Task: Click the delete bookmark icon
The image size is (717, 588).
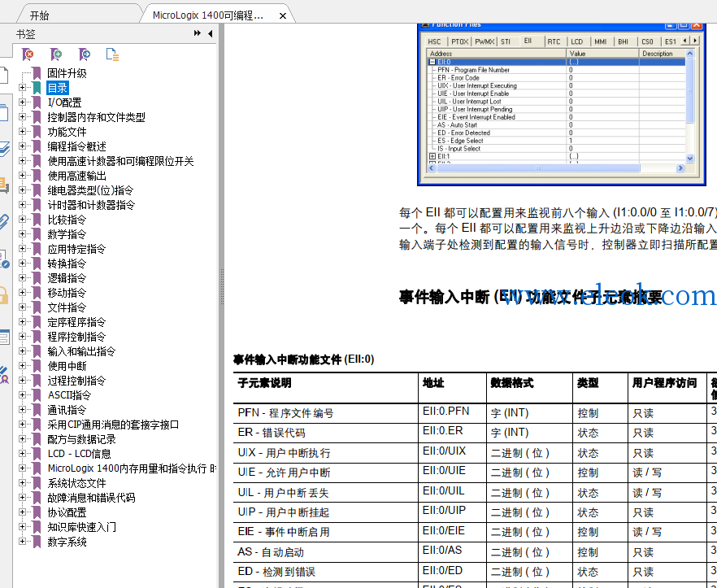Action: coord(28,54)
